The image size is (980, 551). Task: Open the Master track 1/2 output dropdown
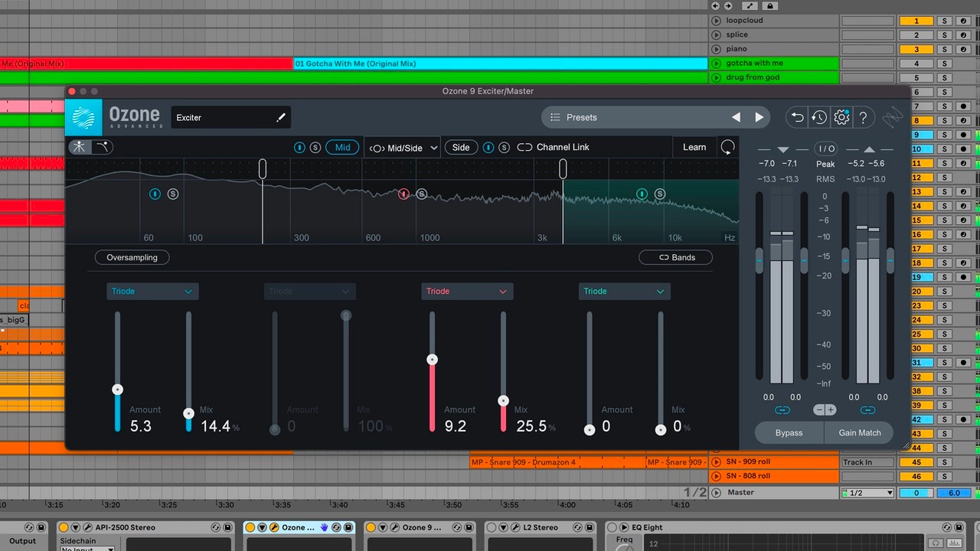[x=867, y=493]
